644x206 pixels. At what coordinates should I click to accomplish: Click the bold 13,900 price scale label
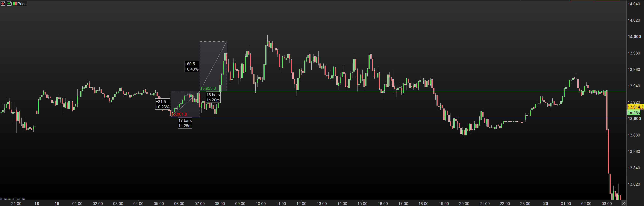(634, 118)
